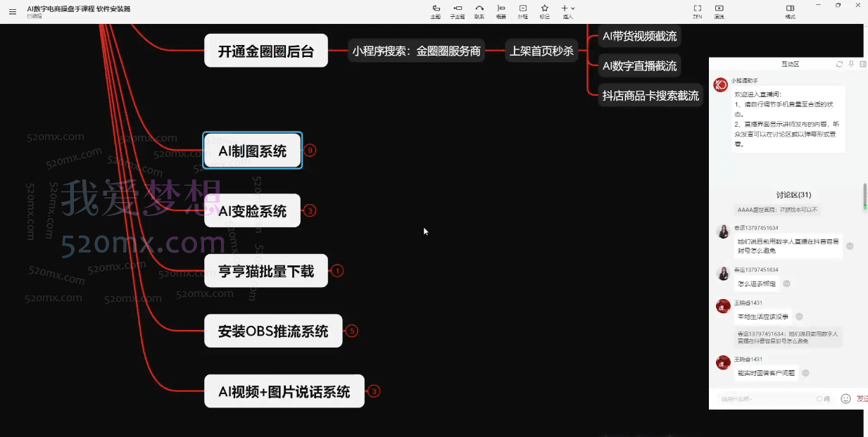
Task: Refresh the 互动区 interaction panel
Action: (x=839, y=63)
